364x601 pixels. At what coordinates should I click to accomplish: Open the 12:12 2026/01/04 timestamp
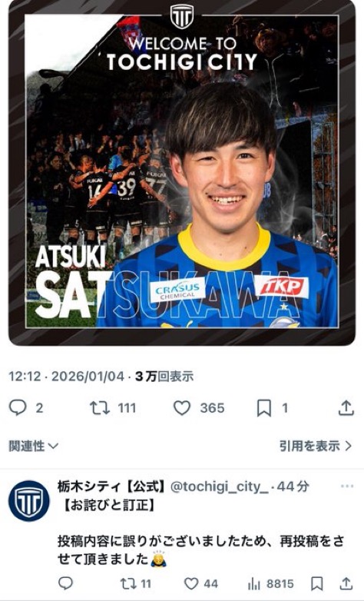[66, 377]
